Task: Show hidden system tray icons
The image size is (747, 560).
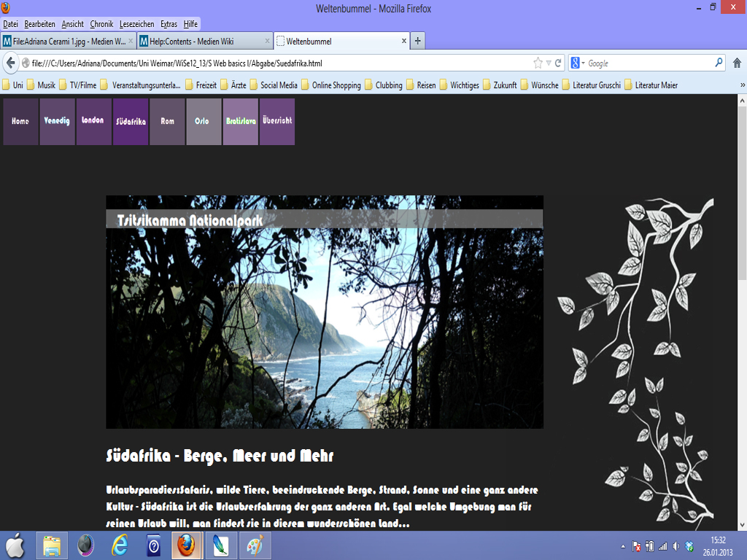Action: (623, 546)
